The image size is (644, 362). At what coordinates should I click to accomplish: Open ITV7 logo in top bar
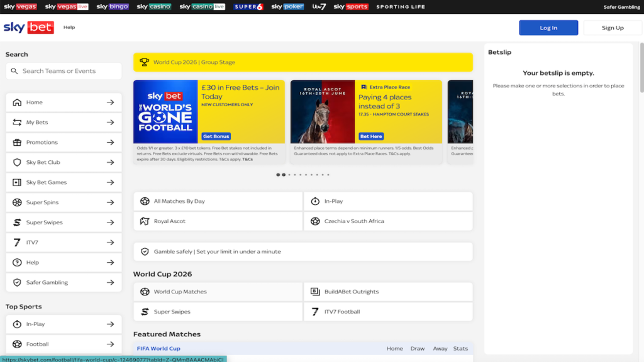(319, 6)
